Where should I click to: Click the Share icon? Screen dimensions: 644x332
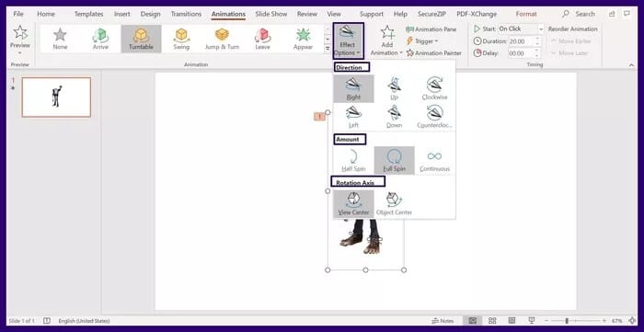coord(612,15)
